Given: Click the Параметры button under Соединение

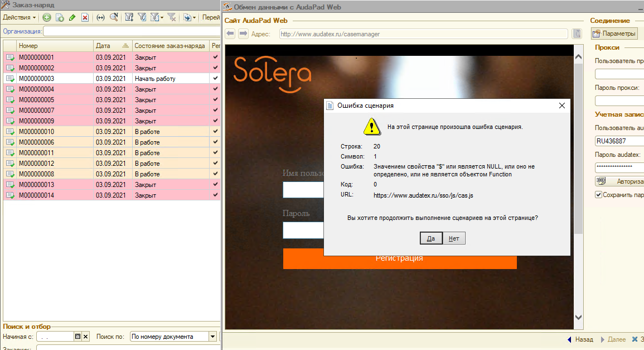Looking at the screenshot, I should coord(614,33).
